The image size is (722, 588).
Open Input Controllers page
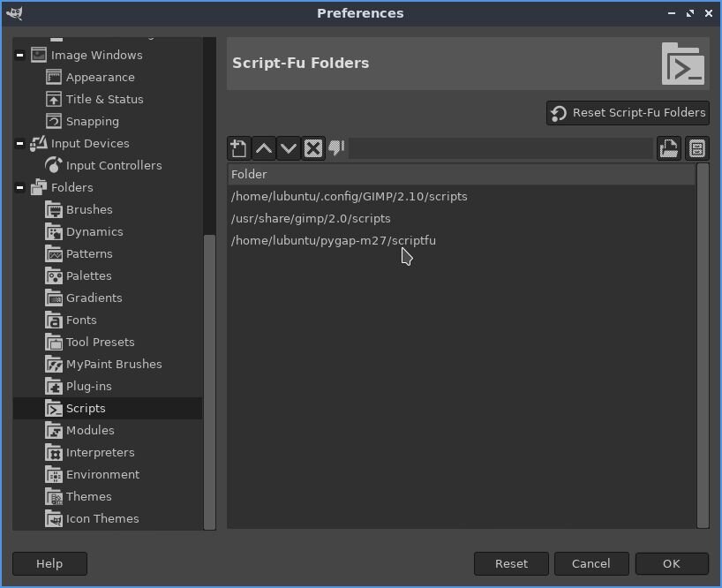tap(114, 166)
